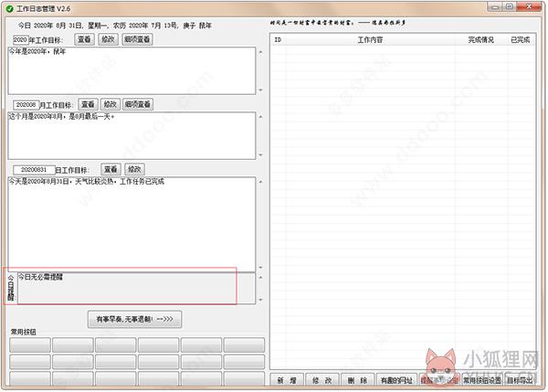Click 修改 button for monthly work goal
Viewport: 548px width, 392px height.
[x=111, y=104]
